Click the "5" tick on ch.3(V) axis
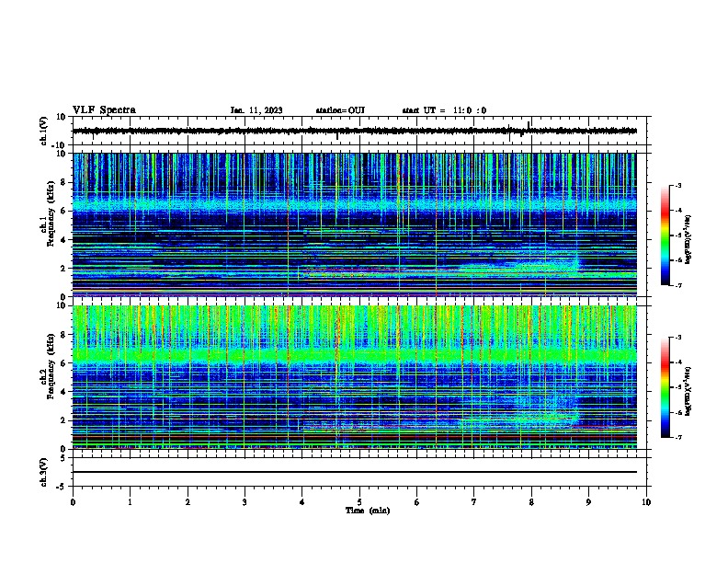 tap(64, 458)
